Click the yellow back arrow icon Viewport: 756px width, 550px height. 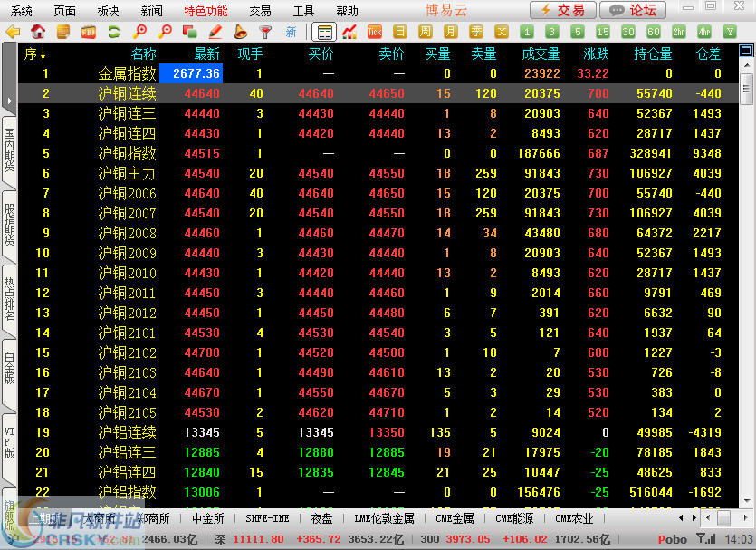coord(13,32)
